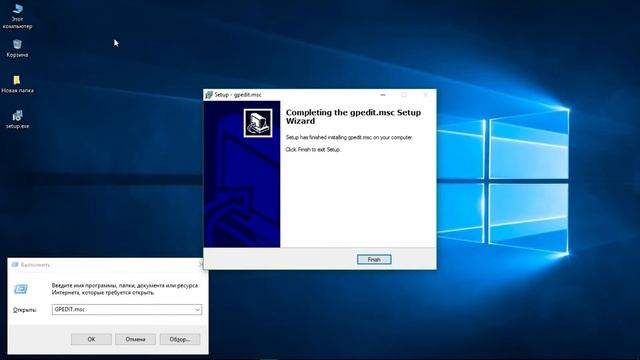Click the Открыть: label in the Run dialog

[x=24, y=310]
